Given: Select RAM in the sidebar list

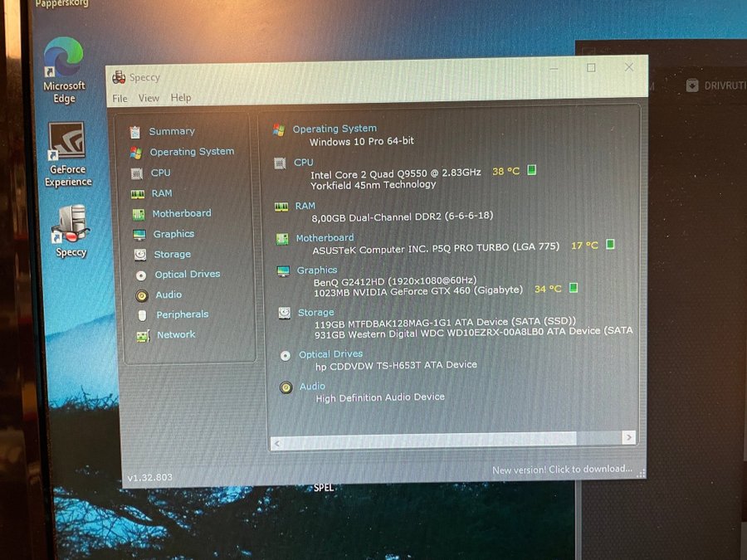Looking at the screenshot, I should 162,193.
